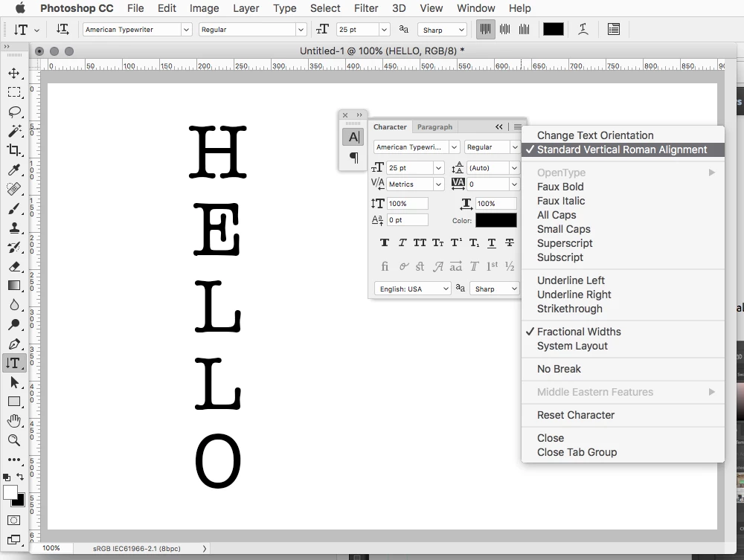744x560 pixels.
Task: Switch to the Paragraph tab
Action: (x=434, y=126)
